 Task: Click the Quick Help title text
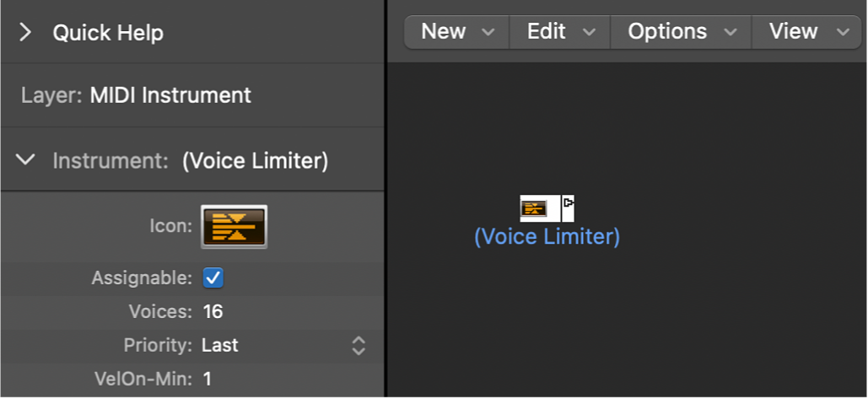[108, 33]
